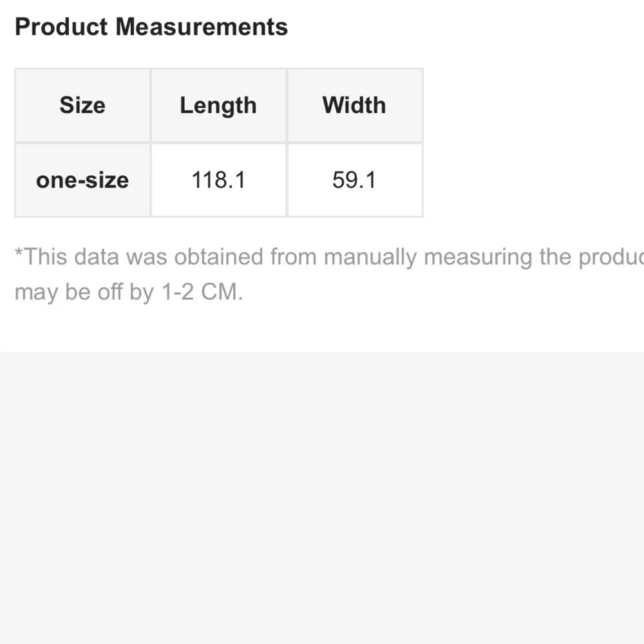
Task: Click the empty gray area below the note
Action: pos(322,496)
